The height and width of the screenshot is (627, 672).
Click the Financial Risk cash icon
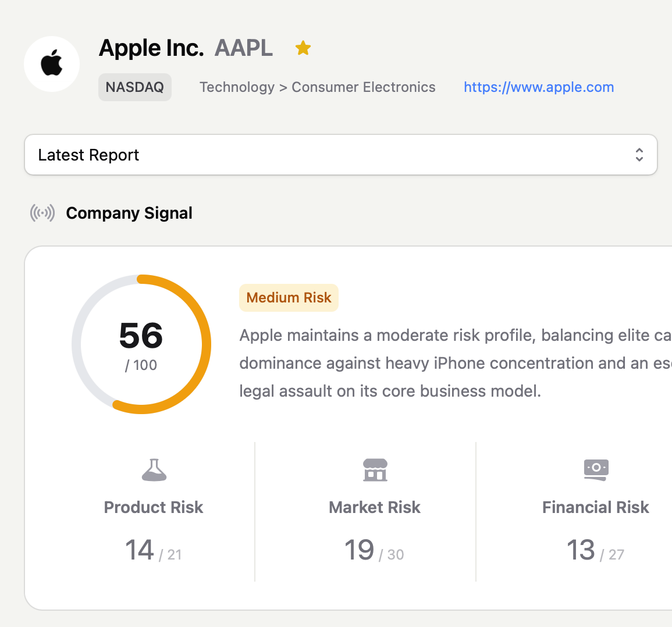(596, 469)
